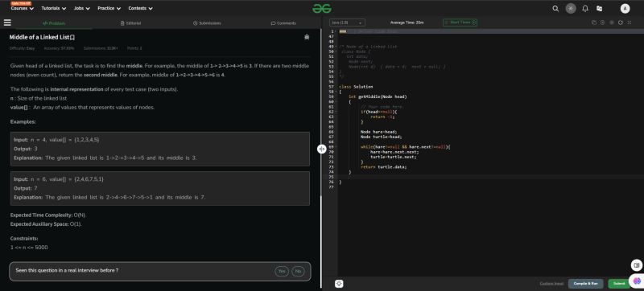Open the AI brain assistant icon
The height and width of the screenshot is (291, 644).
tap(637, 281)
